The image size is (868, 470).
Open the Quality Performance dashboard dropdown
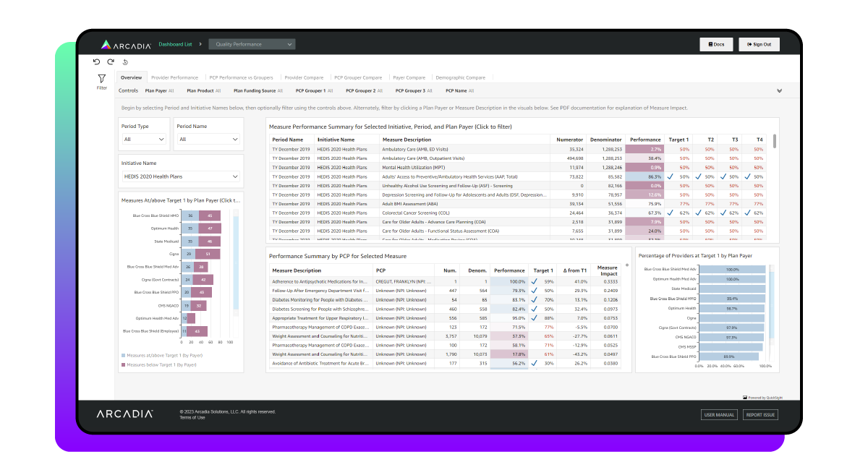252,43
